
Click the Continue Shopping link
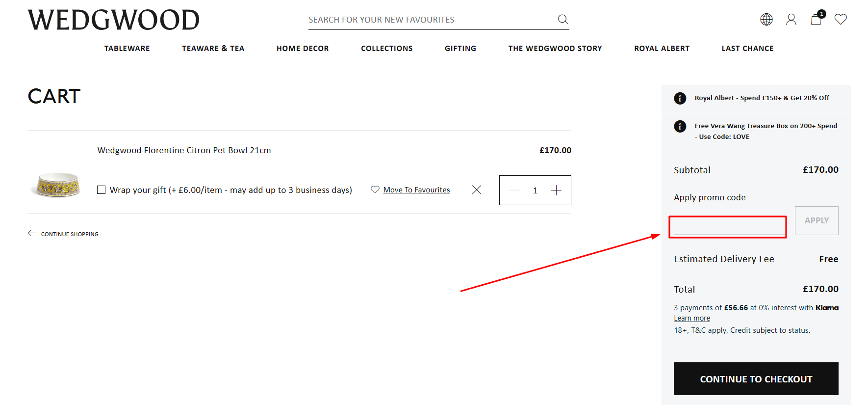coord(70,234)
